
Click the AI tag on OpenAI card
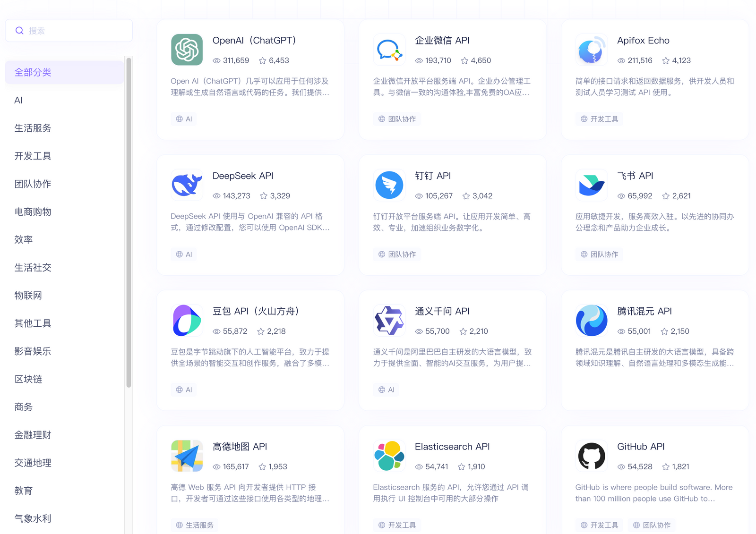click(183, 119)
